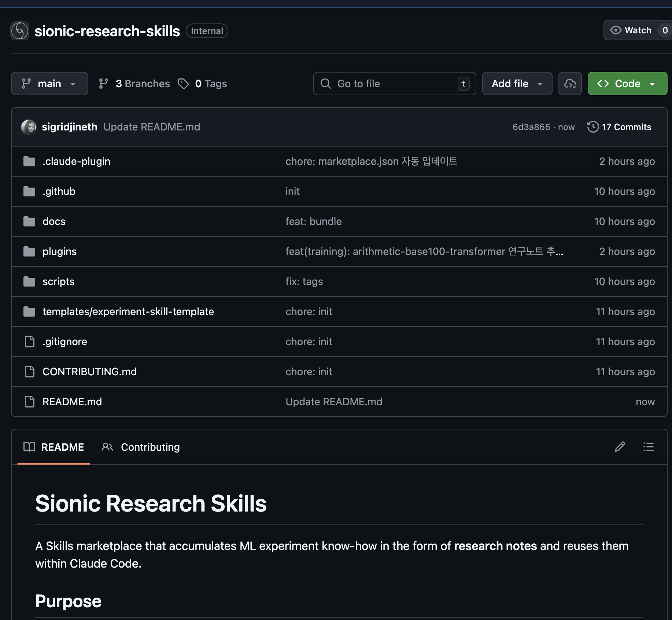Open the .claude-plugin folder
This screenshot has width=672, height=620.
pyautogui.click(x=76, y=161)
